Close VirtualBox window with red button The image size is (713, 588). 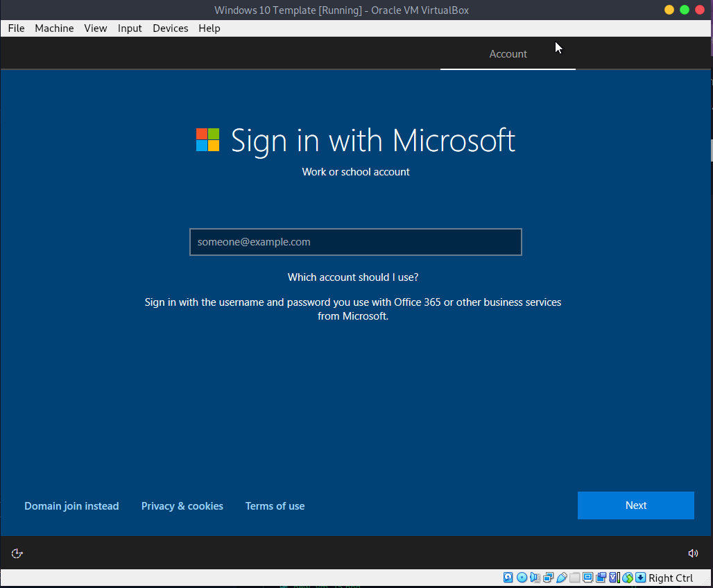coord(700,10)
